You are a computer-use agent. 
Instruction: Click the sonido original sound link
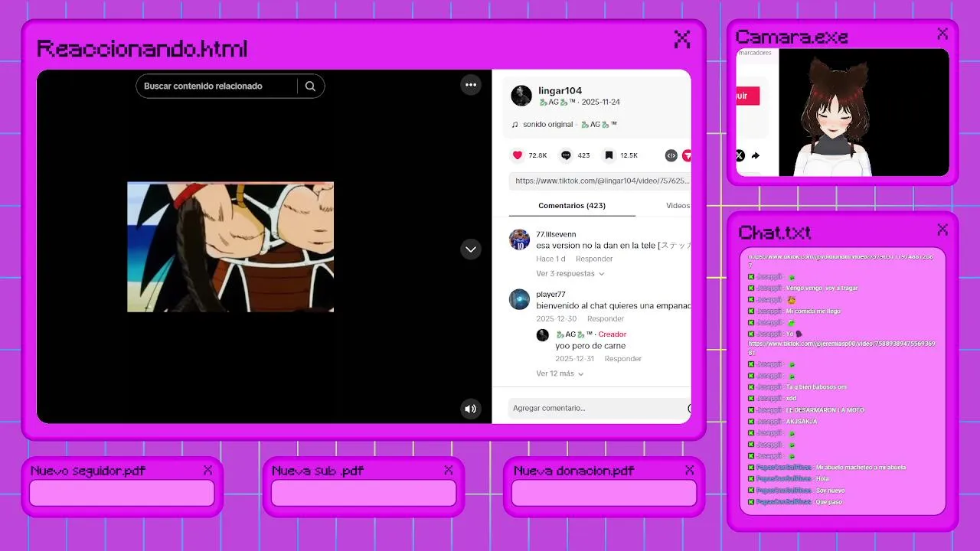pyautogui.click(x=570, y=125)
